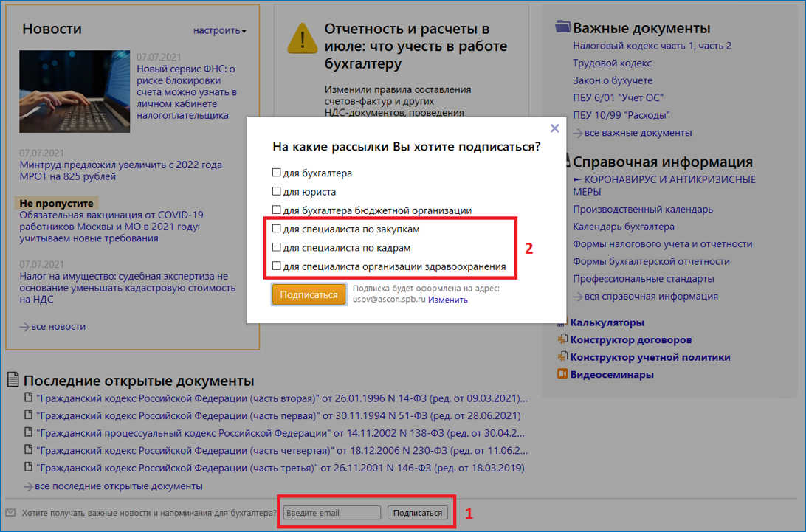806x532 pixels.
Task: Close the subscription popup with the X
Action: click(x=554, y=128)
